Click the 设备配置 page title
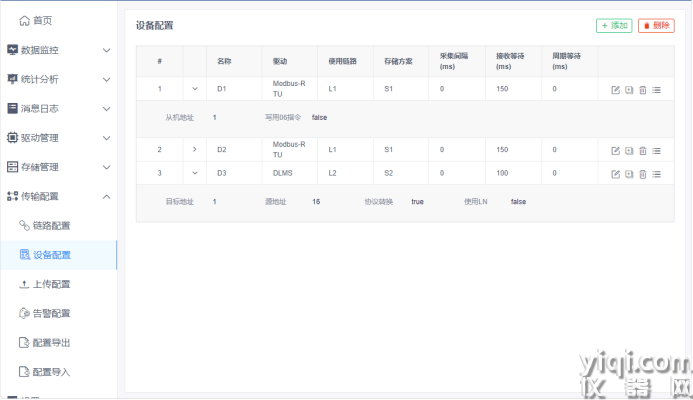The width and height of the screenshot is (693, 400). (155, 26)
